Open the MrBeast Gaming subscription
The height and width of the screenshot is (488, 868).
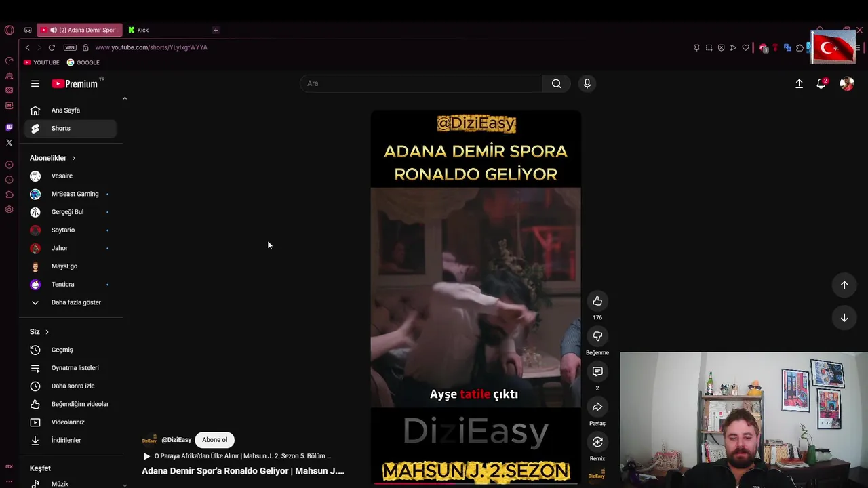pyautogui.click(x=70, y=194)
